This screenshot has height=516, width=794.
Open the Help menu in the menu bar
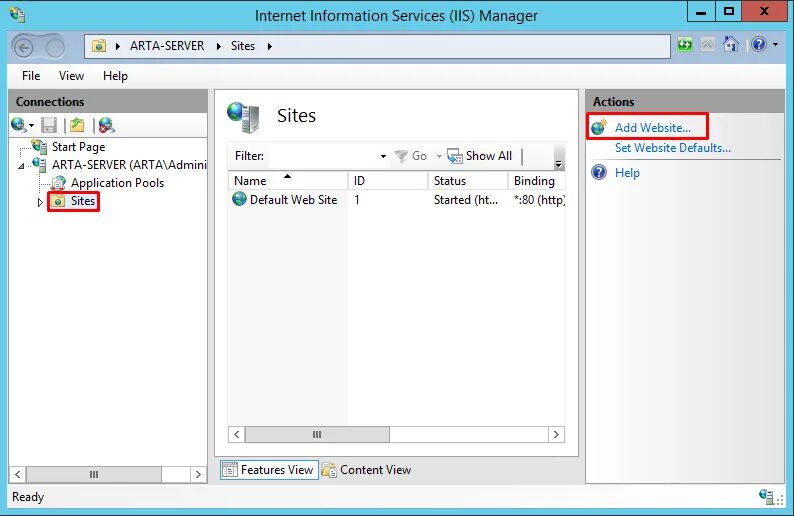coord(115,76)
